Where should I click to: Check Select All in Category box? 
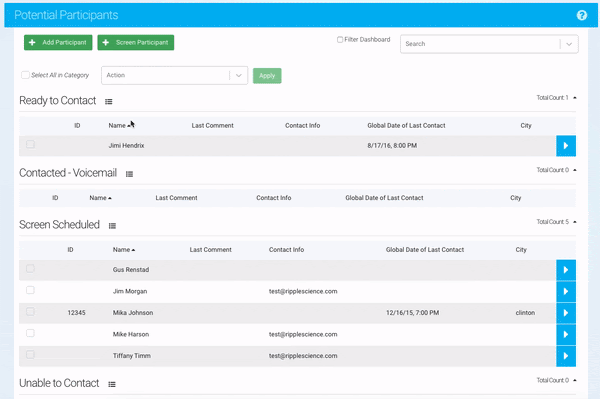(25, 75)
